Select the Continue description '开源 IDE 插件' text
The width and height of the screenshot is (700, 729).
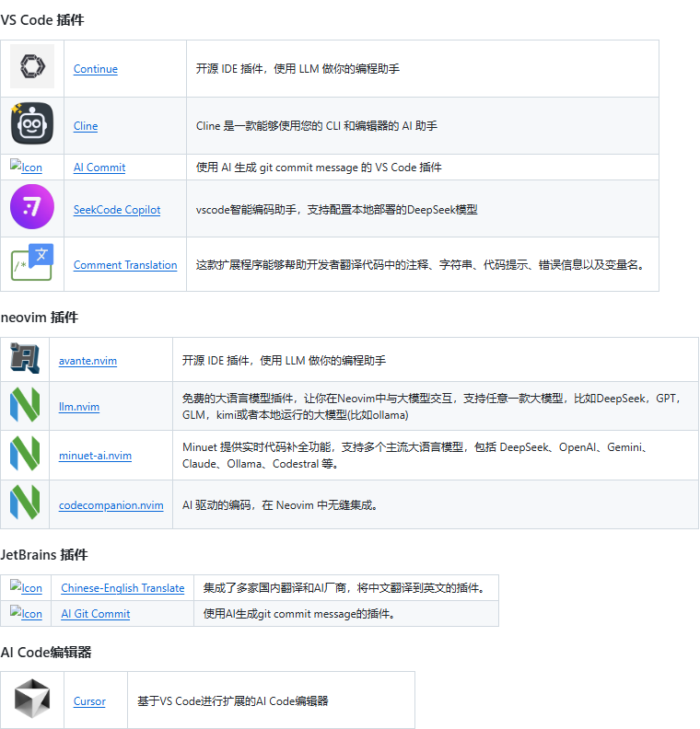click(x=297, y=69)
